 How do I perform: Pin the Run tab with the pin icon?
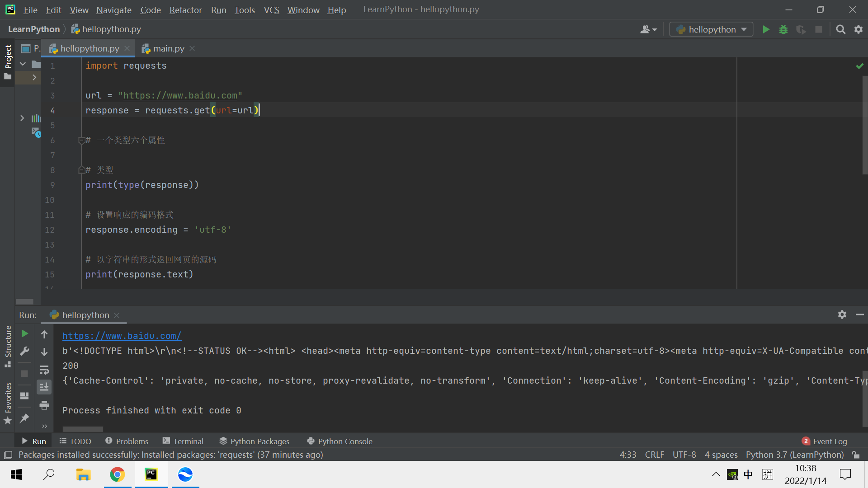coord(25,418)
